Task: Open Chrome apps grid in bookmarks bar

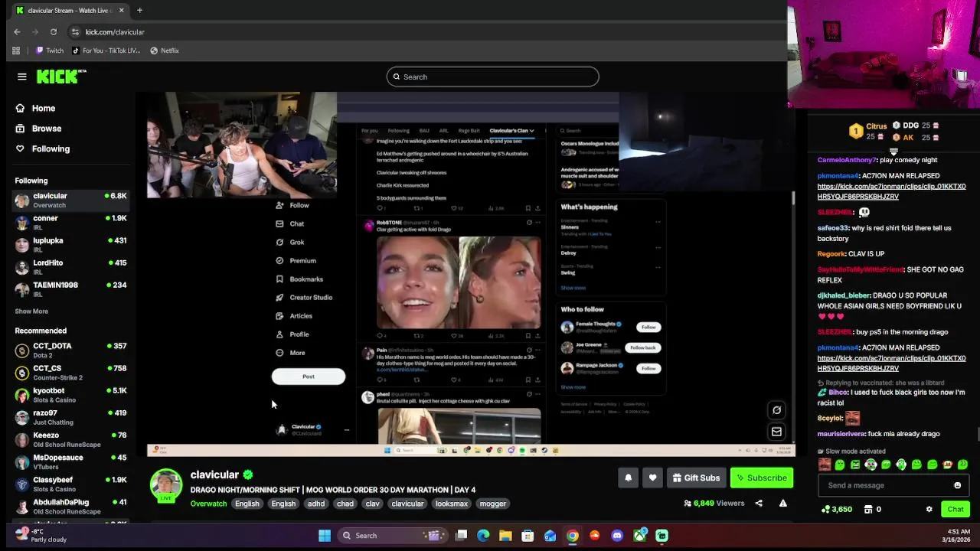Action: 16,51
